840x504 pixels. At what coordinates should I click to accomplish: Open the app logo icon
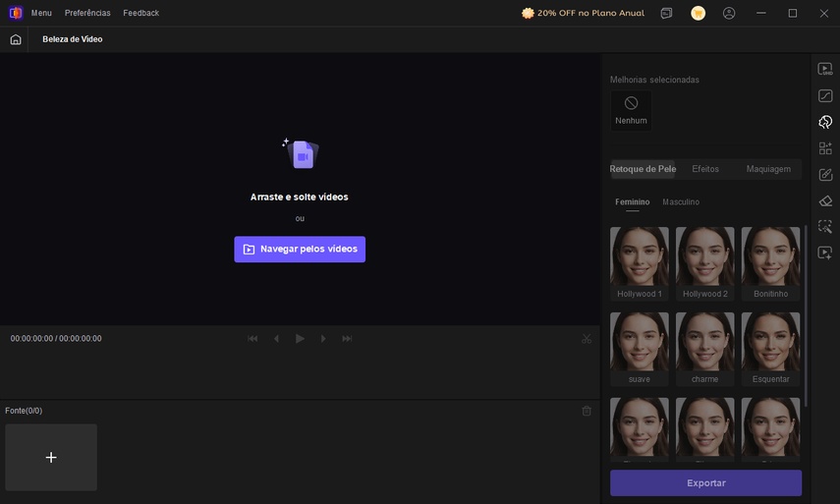coord(16,13)
